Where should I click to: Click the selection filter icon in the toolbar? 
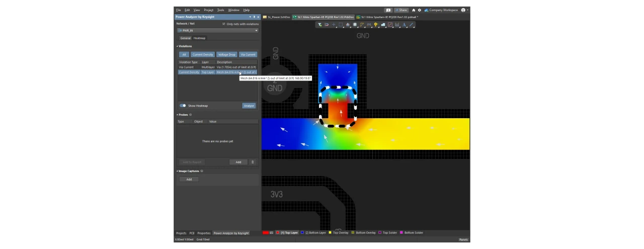(319, 25)
